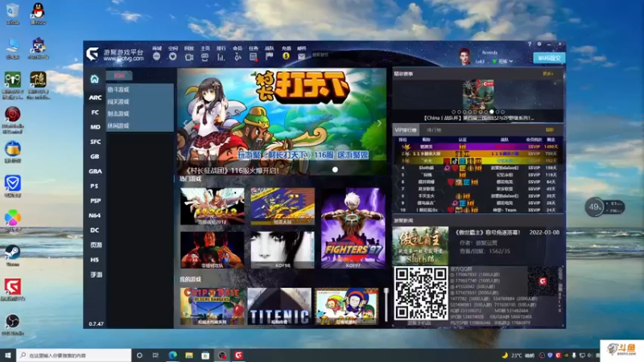This screenshot has width=644, height=362.
Task: Select the PSP platform tab in sidebar
Action: (95, 201)
